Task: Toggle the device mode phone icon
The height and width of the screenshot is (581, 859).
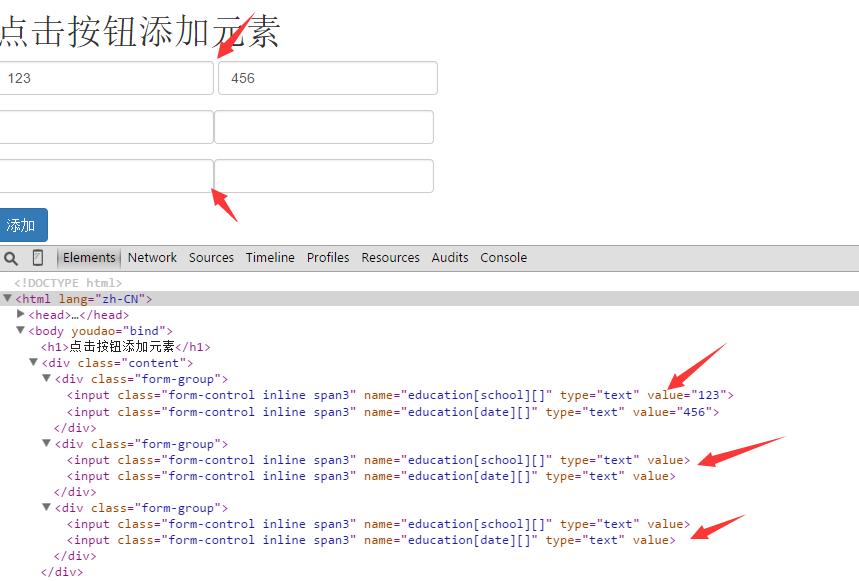Action: (x=38, y=257)
